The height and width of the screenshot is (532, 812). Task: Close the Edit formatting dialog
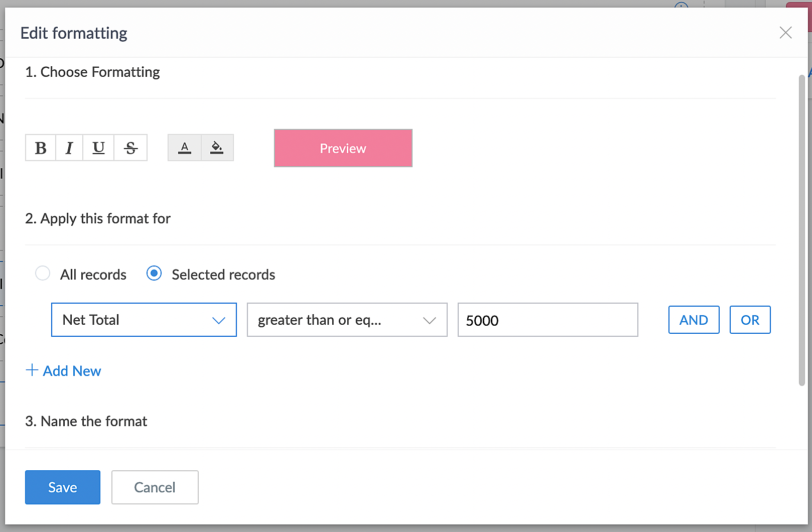(785, 33)
